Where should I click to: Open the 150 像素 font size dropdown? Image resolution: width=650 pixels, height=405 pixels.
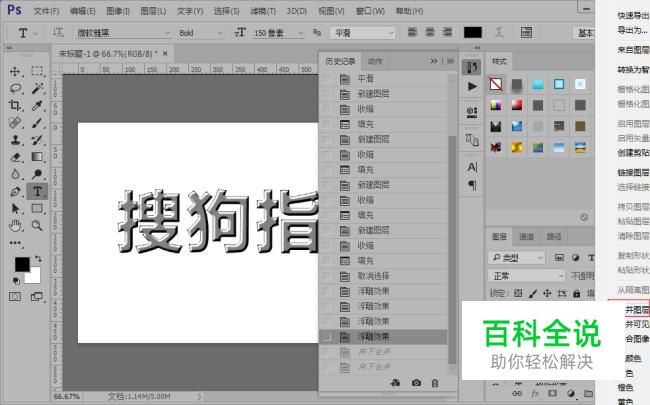[x=278, y=33]
